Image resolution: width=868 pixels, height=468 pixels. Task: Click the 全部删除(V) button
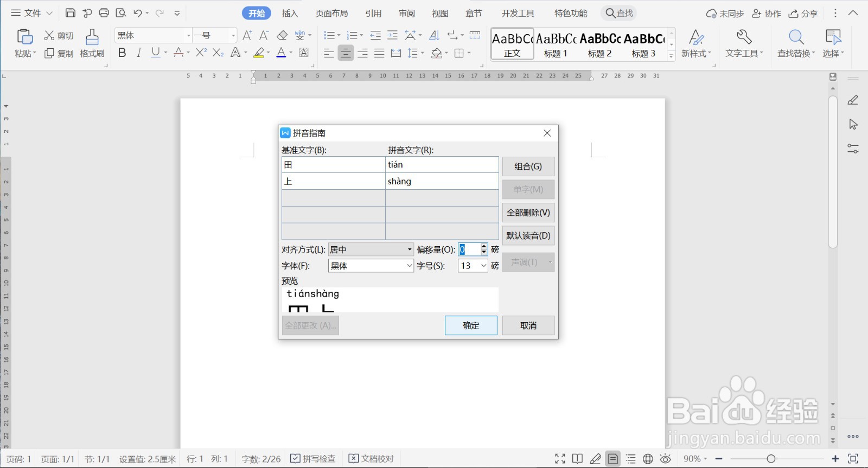(x=528, y=213)
